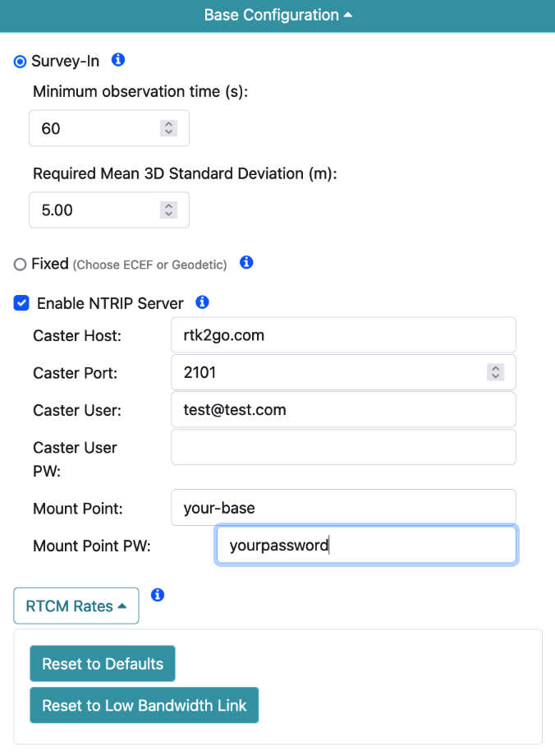Collapse the Base Configuration section
The height and width of the screenshot is (756, 555).
pyautogui.click(x=277, y=16)
